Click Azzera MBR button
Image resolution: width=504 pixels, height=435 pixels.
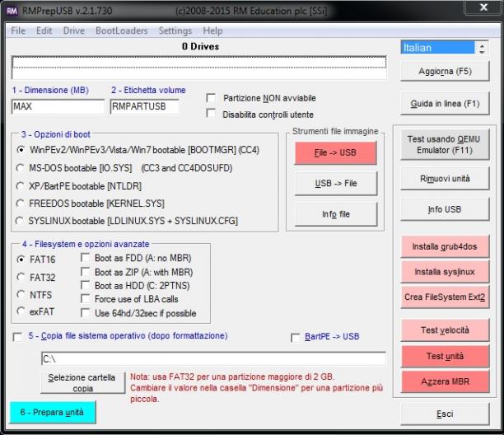tap(445, 381)
